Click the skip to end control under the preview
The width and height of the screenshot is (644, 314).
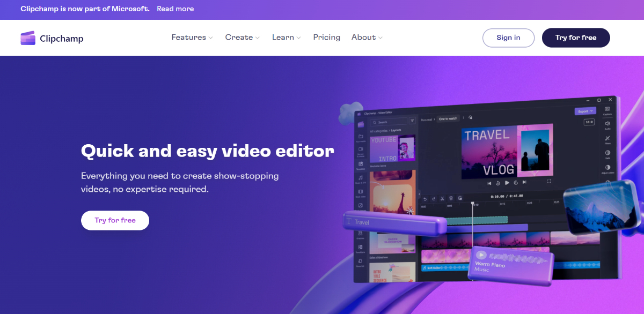524,182
